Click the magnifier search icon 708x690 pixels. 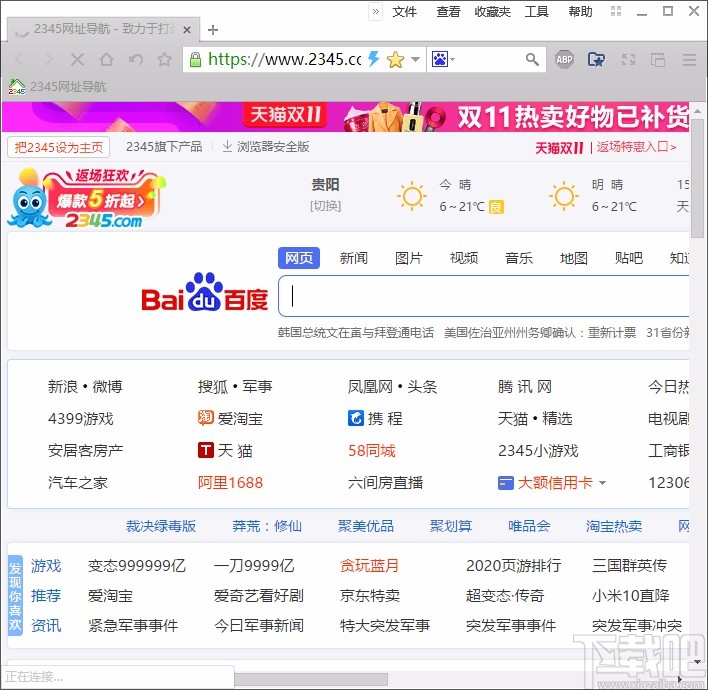tap(532, 59)
